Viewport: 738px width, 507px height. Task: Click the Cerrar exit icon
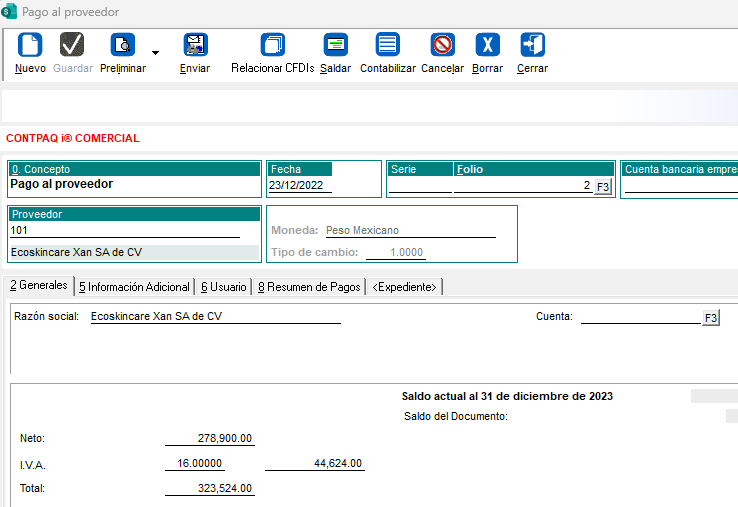[x=532, y=45]
